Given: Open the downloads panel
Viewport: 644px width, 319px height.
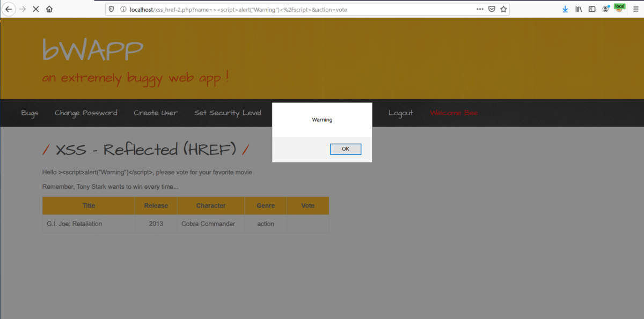Looking at the screenshot, I should click(x=565, y=9).
